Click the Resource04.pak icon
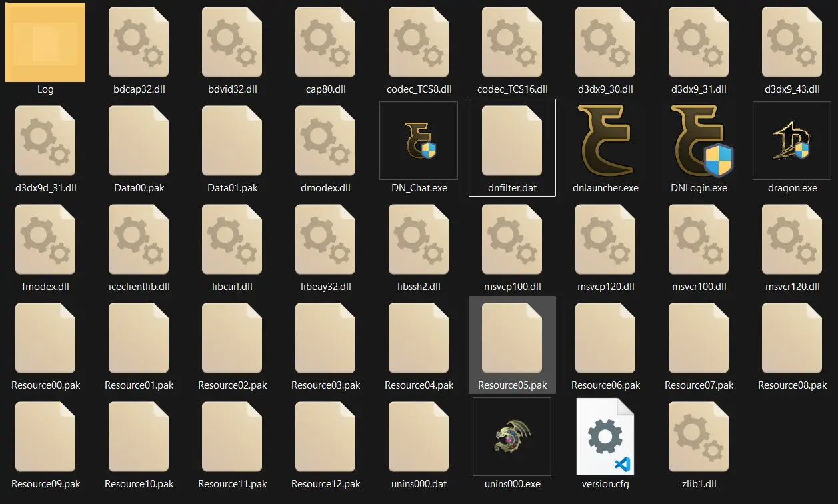 click(419, 339)
